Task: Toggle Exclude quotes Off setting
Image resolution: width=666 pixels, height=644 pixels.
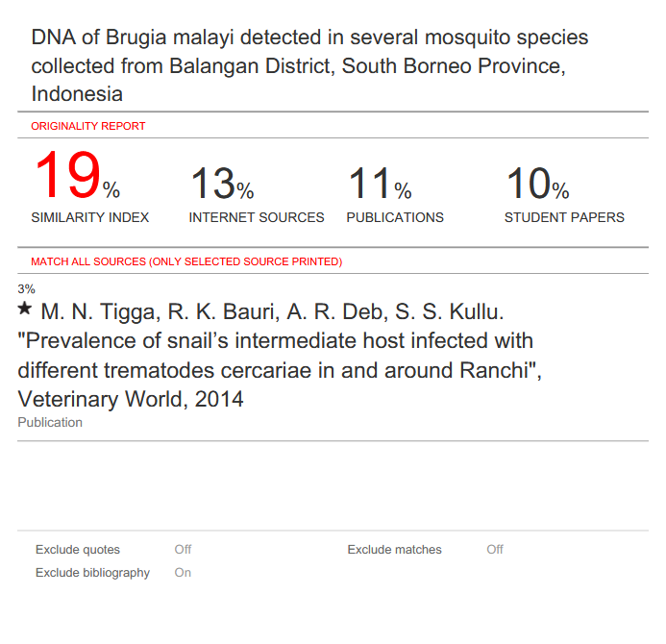Action: point(183,549)
